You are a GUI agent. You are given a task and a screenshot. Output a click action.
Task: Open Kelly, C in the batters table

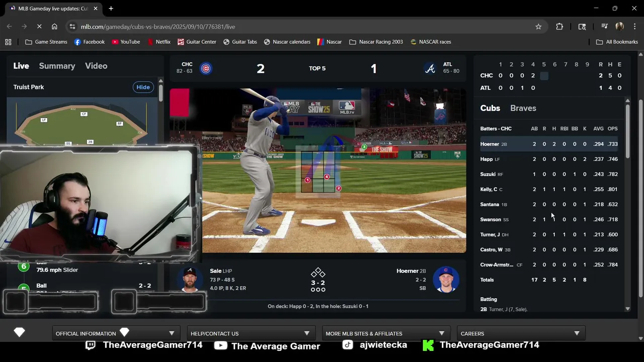point(489,189)
